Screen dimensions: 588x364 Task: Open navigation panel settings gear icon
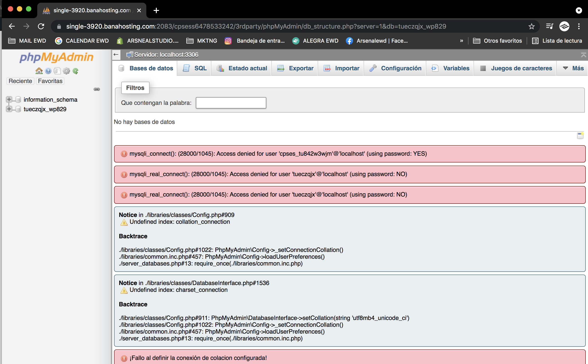pos(66,71)
